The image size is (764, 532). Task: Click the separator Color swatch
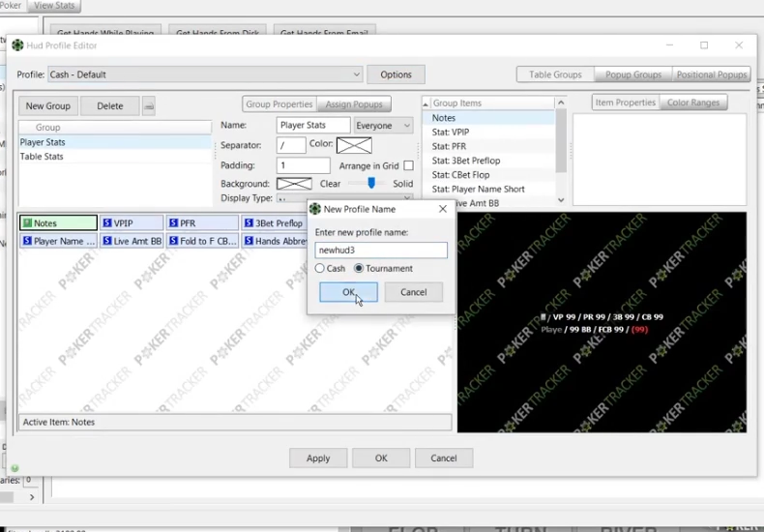pos(354,145)
